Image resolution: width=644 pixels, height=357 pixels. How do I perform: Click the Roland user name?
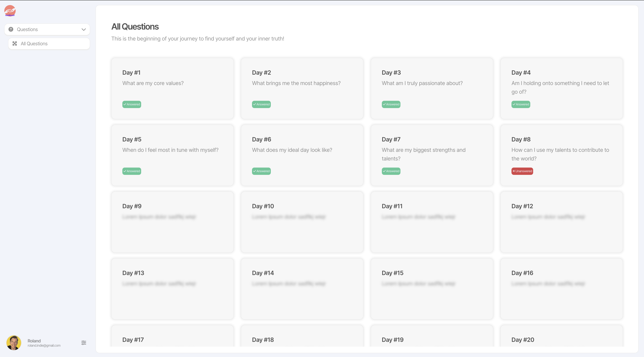(34, 341)
